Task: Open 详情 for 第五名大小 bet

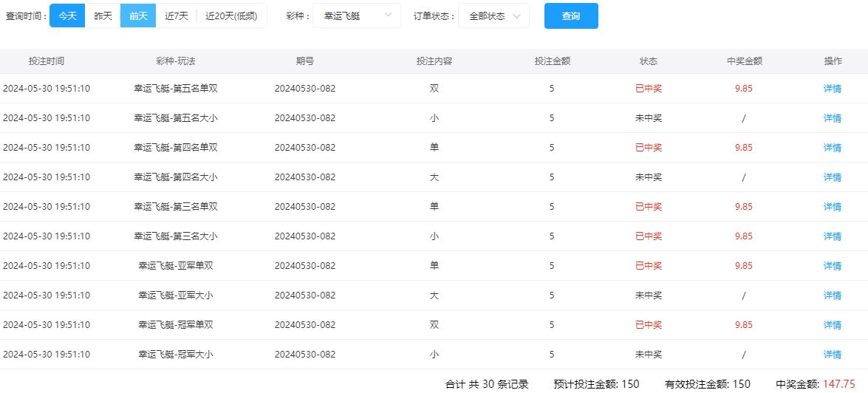Action: tap(832, 118)
